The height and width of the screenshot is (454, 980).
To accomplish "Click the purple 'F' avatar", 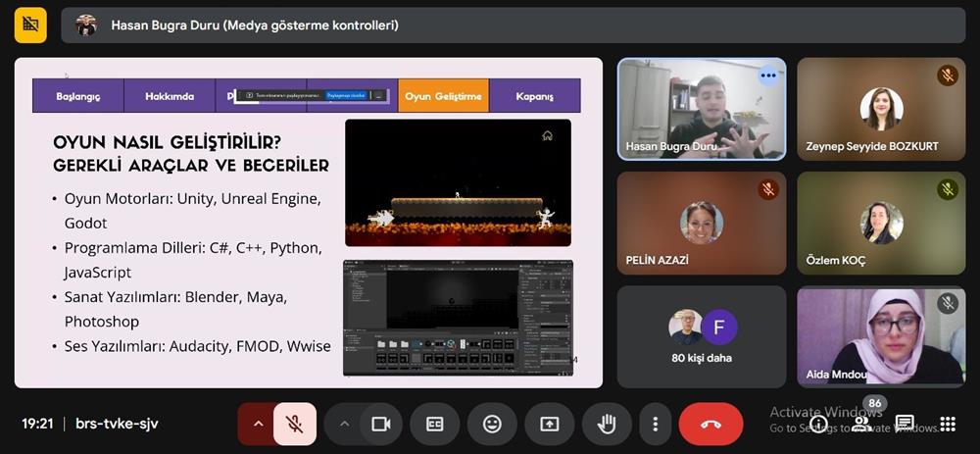I will pos(719,328).
